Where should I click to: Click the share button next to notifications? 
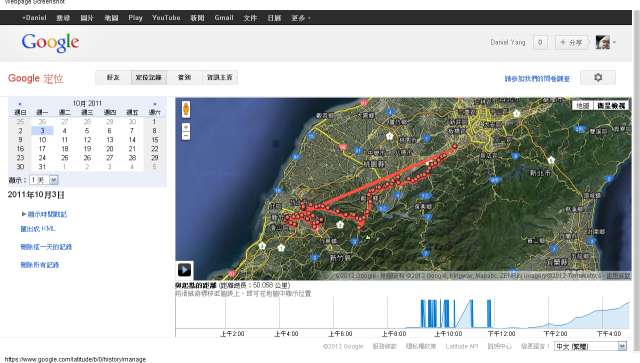[x=571, y=42]
